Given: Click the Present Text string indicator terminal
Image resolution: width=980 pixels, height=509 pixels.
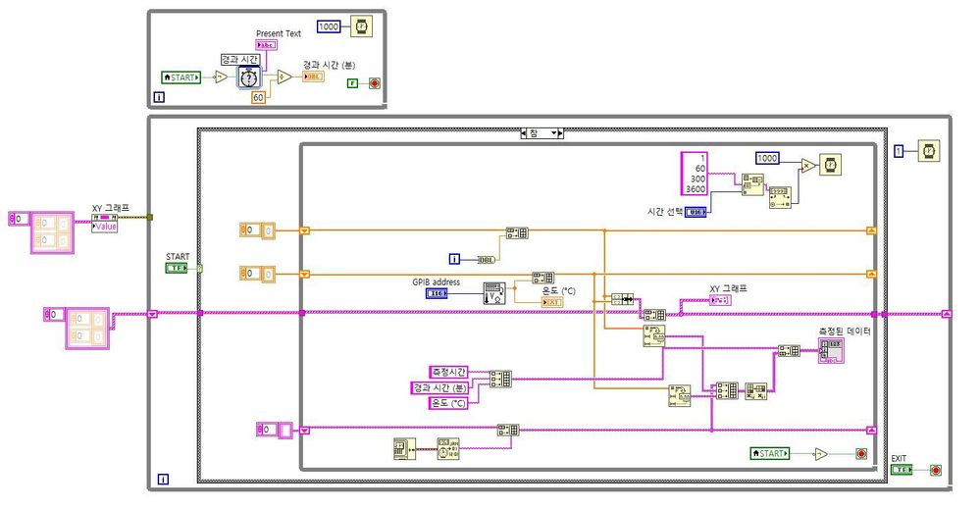Looking at the screenshot, I should 266,45.
